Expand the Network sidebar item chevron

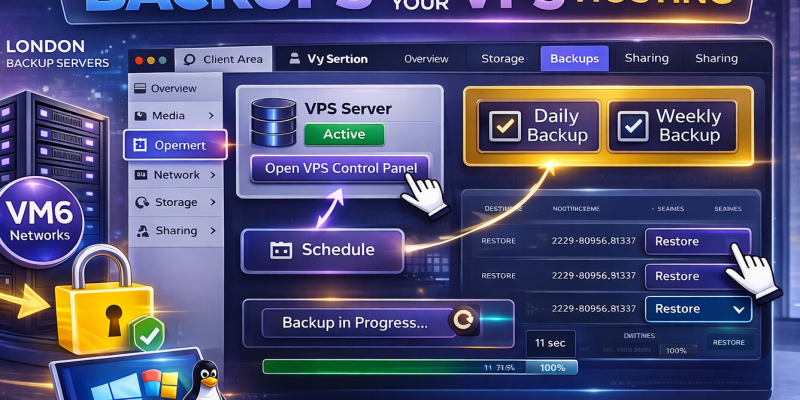pos(211,175)
